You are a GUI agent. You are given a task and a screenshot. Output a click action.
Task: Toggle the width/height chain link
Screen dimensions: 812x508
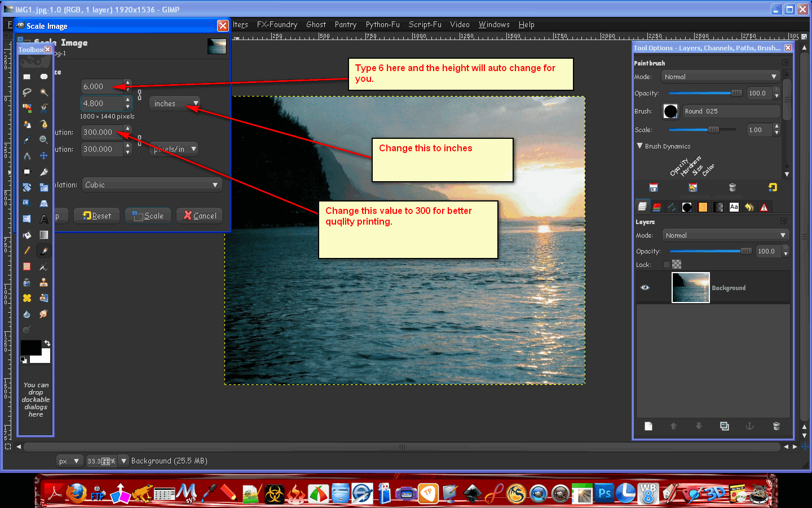point(140,94)
